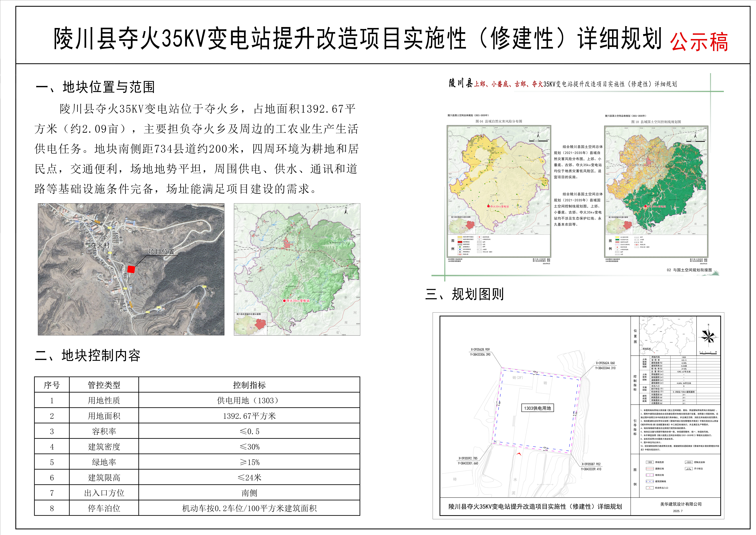The height and width of the screenshot is (535, 756).
Task: Click the 1303 land-use legend box
Action: (650, 462)
